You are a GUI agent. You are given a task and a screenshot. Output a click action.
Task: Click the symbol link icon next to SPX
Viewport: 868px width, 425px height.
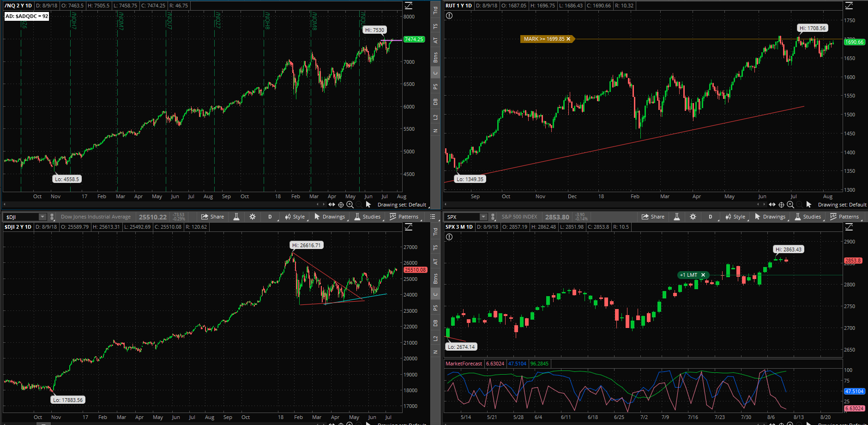tap(493, 217)
